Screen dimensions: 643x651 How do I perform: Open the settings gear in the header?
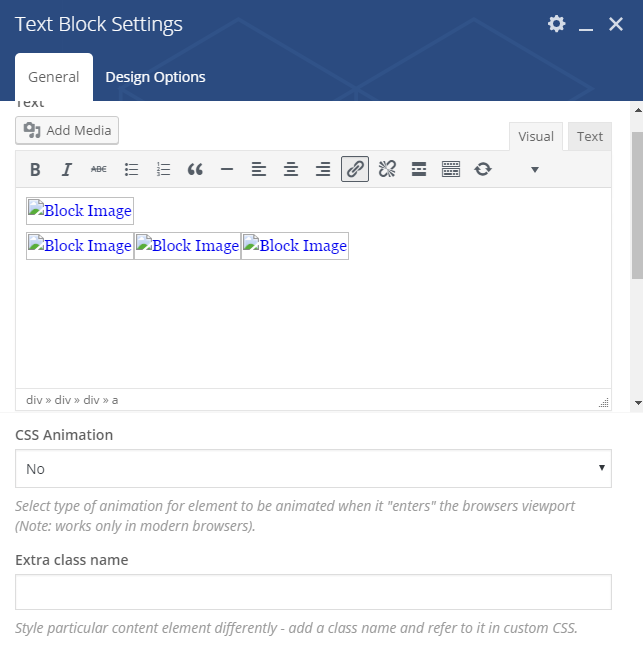(556, 24)
